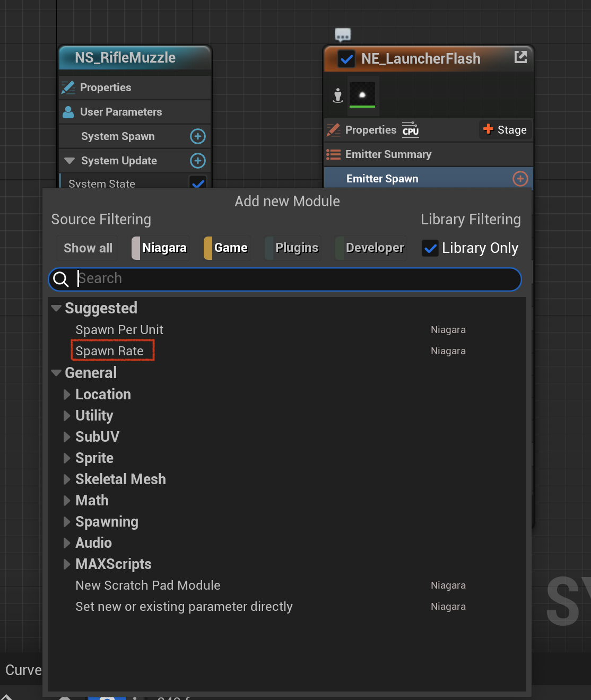Image resolution: width=591 pixels, height=700 pixels.
Task: Click the plus icon beside System Update
Action: [198, 161]
